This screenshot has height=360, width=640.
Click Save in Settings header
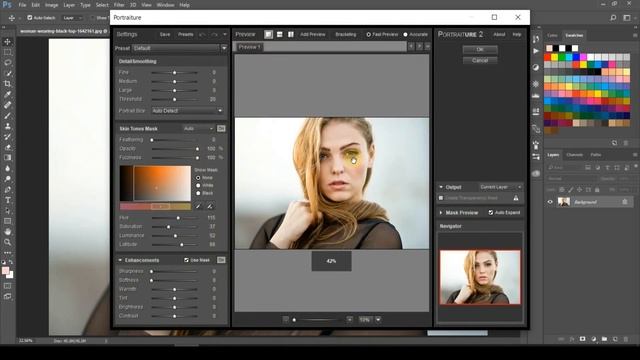[x=165, y=35]
